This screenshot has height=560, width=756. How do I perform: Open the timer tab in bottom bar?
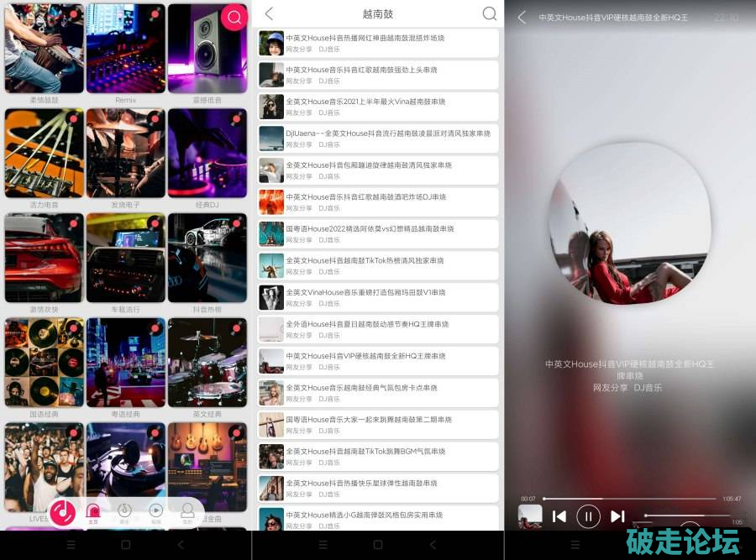click(124, 512)
